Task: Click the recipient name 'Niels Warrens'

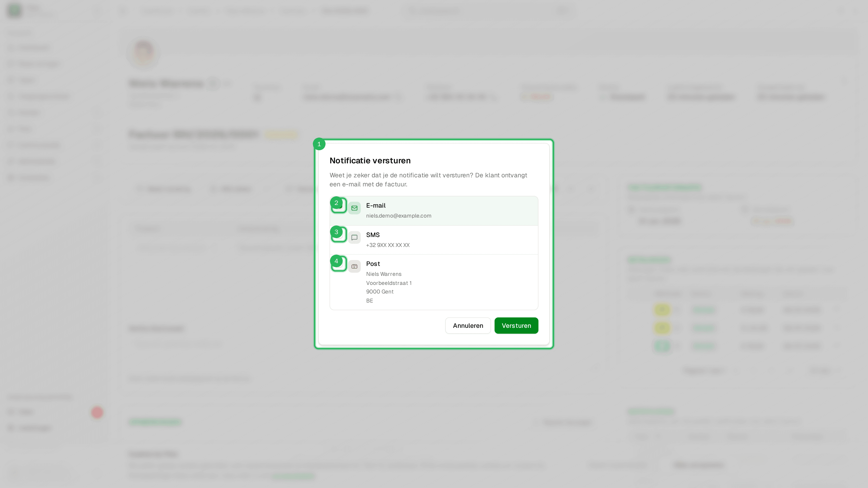Action: [x=384, y=274]
